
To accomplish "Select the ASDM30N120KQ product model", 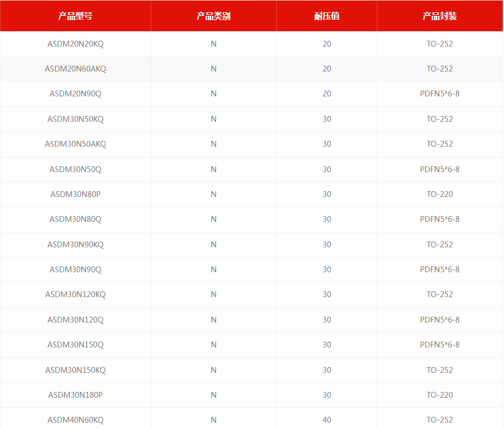I will [x=76, y=294].
